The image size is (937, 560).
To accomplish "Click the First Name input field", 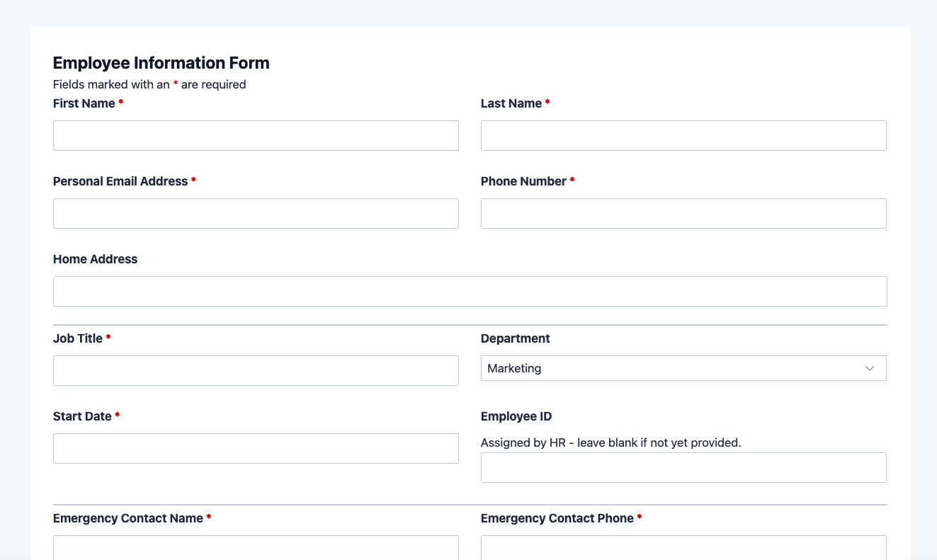I will click(256, 135).
